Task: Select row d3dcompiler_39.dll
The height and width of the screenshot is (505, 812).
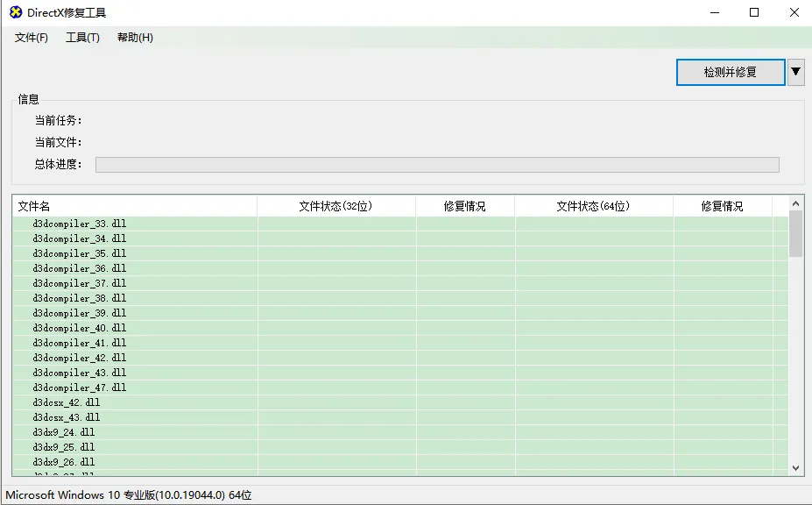Action: [x=400, y=313]
